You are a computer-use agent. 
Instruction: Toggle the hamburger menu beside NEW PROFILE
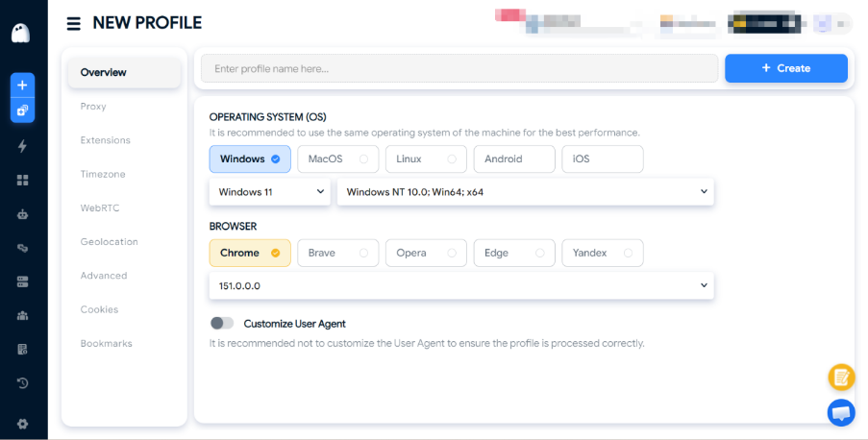[x=74, y=23]
